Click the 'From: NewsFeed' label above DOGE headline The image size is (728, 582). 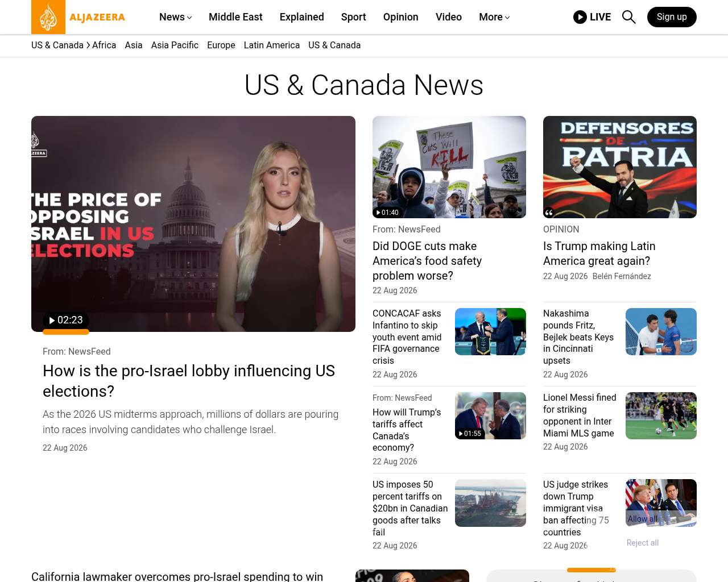[x=407, y=229]
